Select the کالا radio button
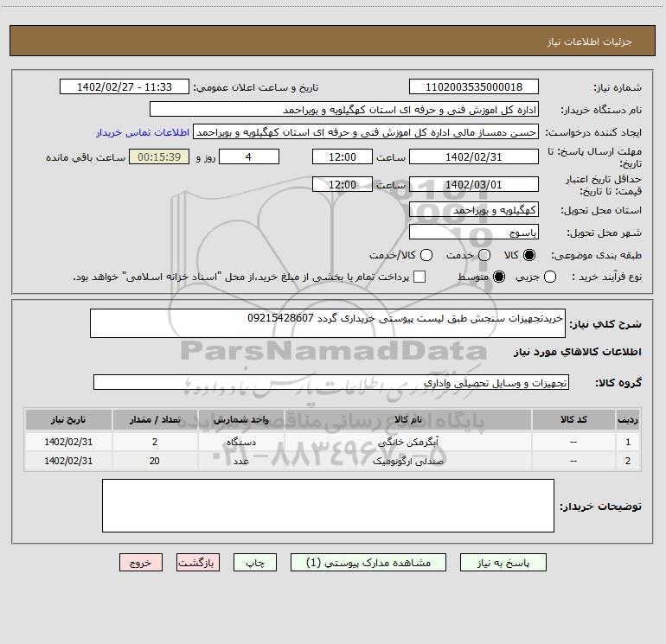666x644 pixels. pyautogui.click(x=529, y=255)
